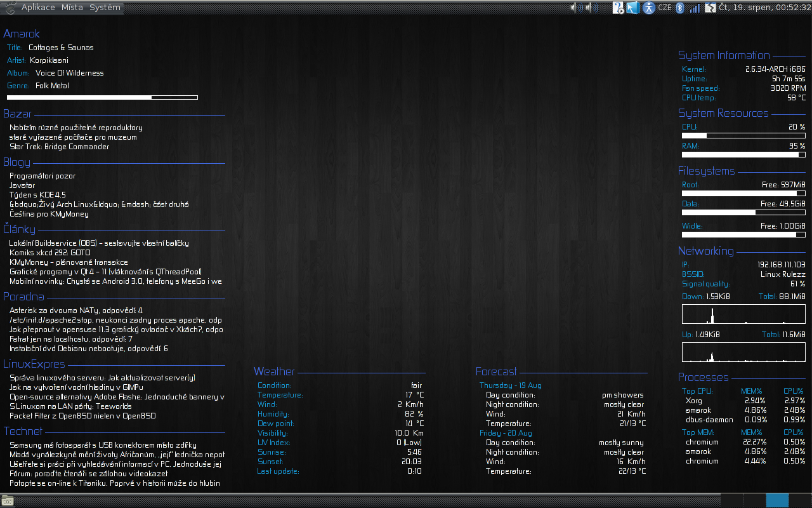Click the leftmost speaker volume icon
812x508 pixels.
(x=577, y=8)
